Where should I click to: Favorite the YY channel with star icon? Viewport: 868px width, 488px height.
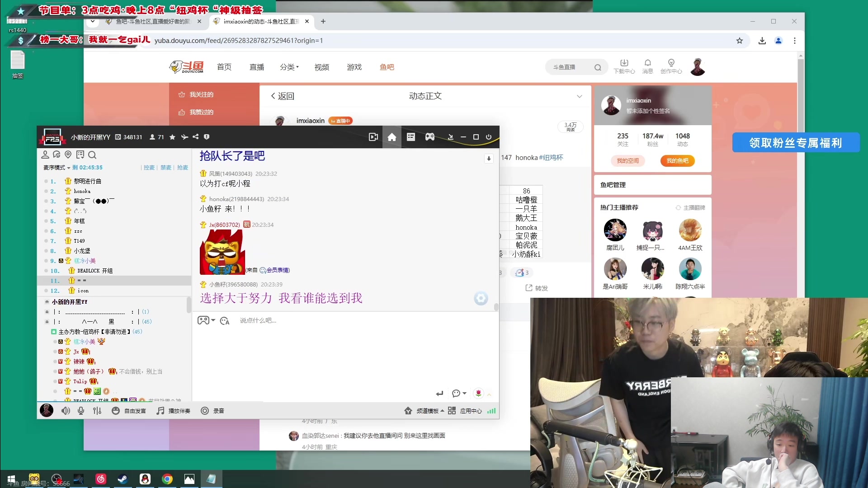pos(172,137)
